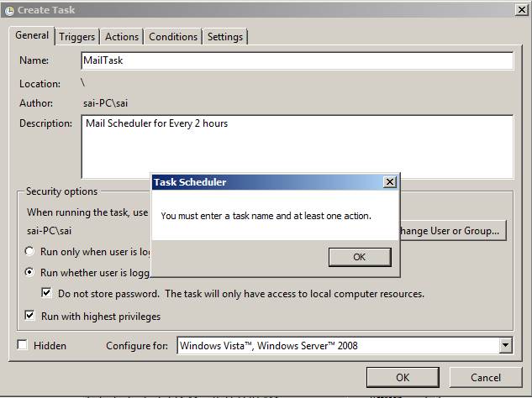Close the Task Scheduler message dialog

[390, 182]
